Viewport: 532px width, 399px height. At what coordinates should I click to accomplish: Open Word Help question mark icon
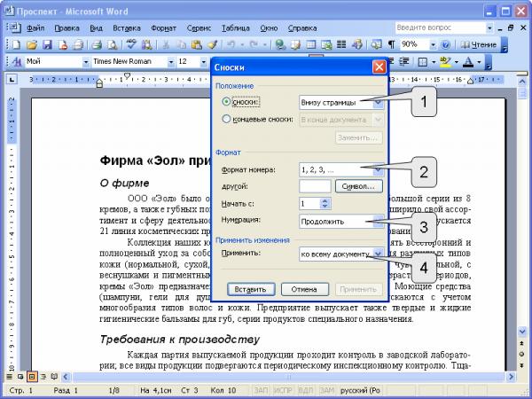coord(445,45)
